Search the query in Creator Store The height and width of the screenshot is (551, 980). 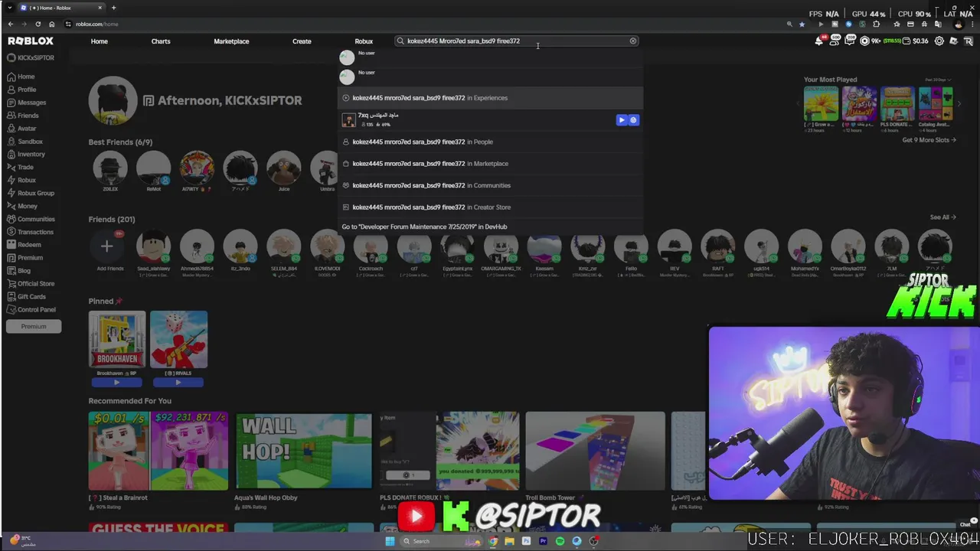[x=490, y=207]
